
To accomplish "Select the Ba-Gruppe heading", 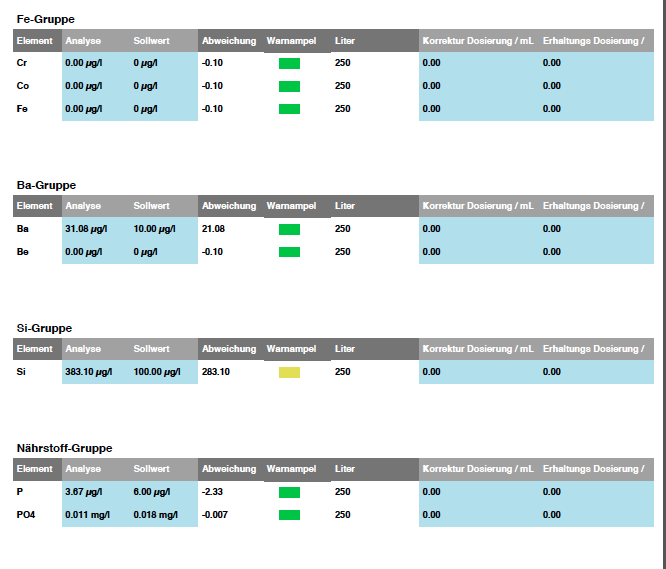I will point(46,185).
